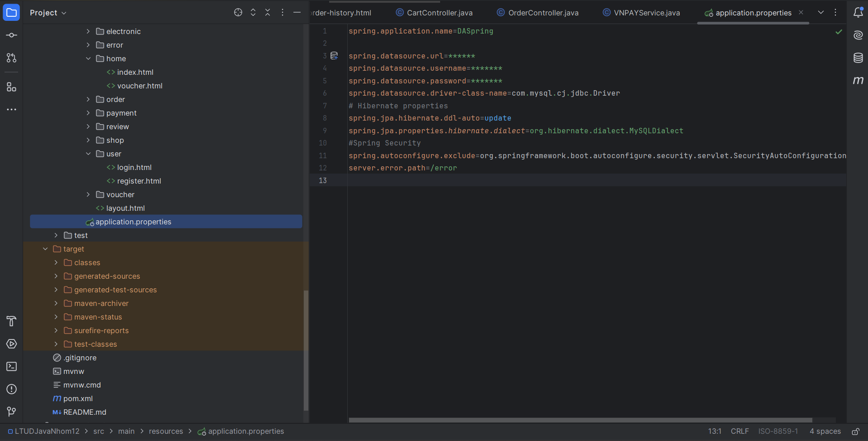Show hidden editor tabs dropdown

(820, 12)
